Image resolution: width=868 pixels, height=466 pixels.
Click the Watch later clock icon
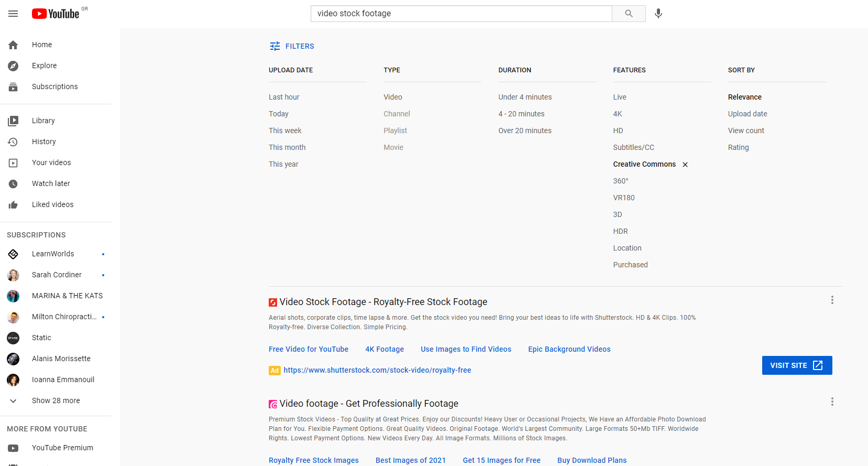13,184
